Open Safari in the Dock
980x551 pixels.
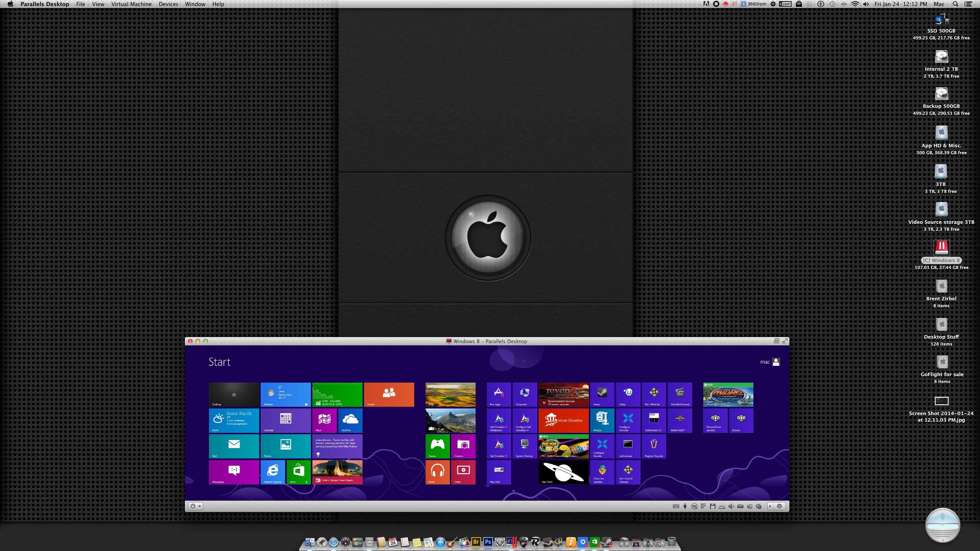point(334,542)
